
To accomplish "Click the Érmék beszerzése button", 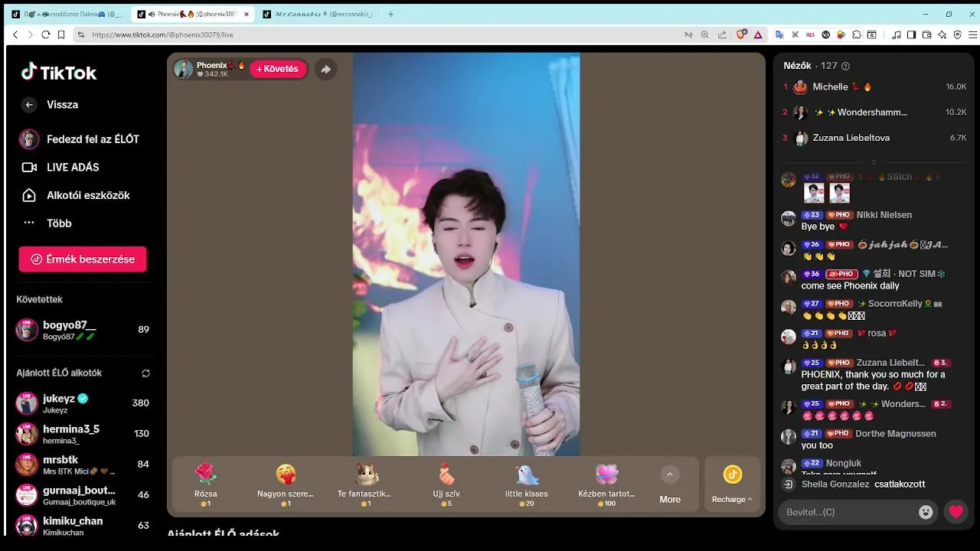I will 83,259.
